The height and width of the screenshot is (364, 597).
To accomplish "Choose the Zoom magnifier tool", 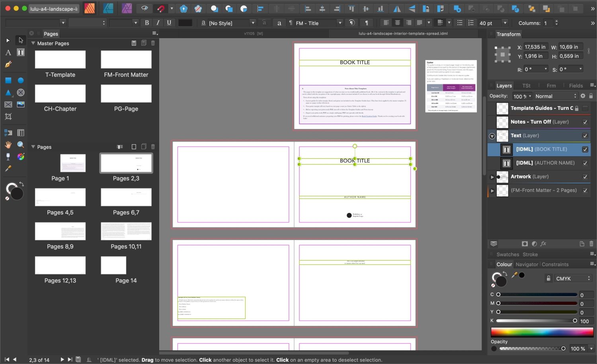I will 21,145.
